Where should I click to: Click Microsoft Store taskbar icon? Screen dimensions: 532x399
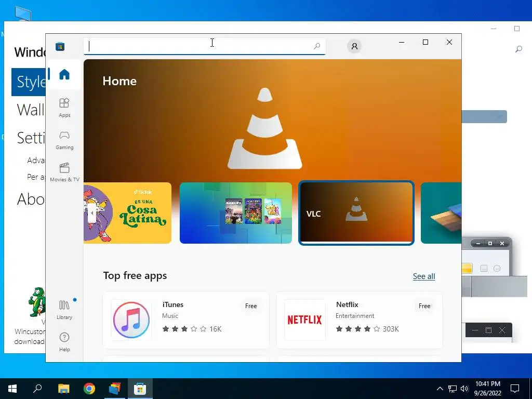pos(140,389)
